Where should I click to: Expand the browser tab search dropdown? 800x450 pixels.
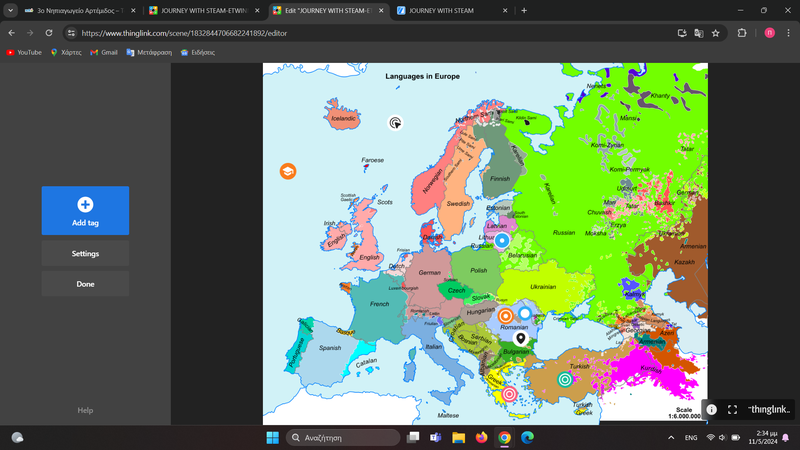pos(10,10)
